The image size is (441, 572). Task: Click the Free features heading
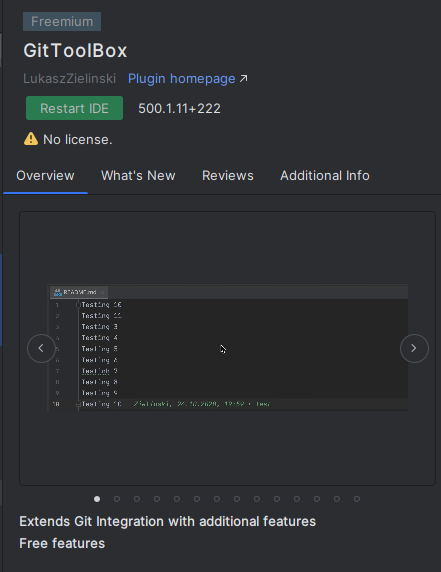point(62,543)
